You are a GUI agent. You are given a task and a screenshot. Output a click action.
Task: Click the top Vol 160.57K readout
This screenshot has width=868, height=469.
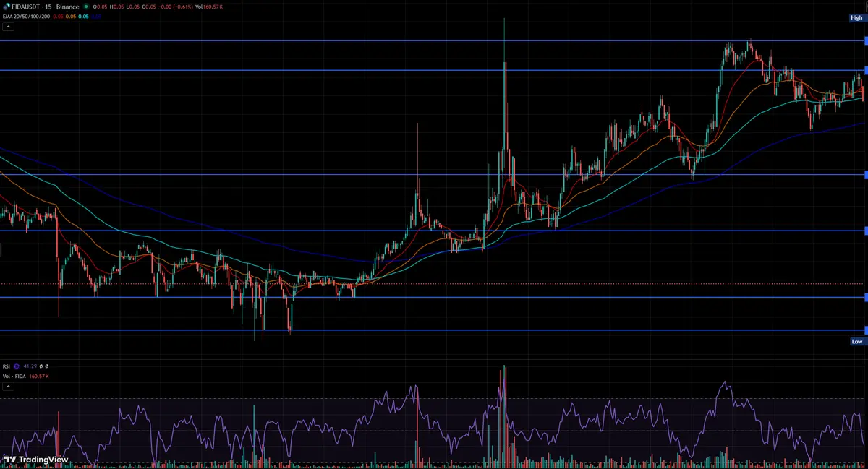(x=209, y=7)
